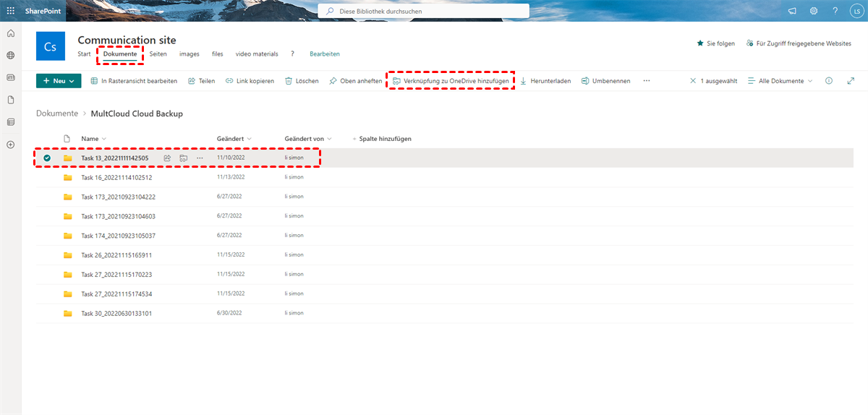Go to the Start nav tab

click(x=84, y=54)
